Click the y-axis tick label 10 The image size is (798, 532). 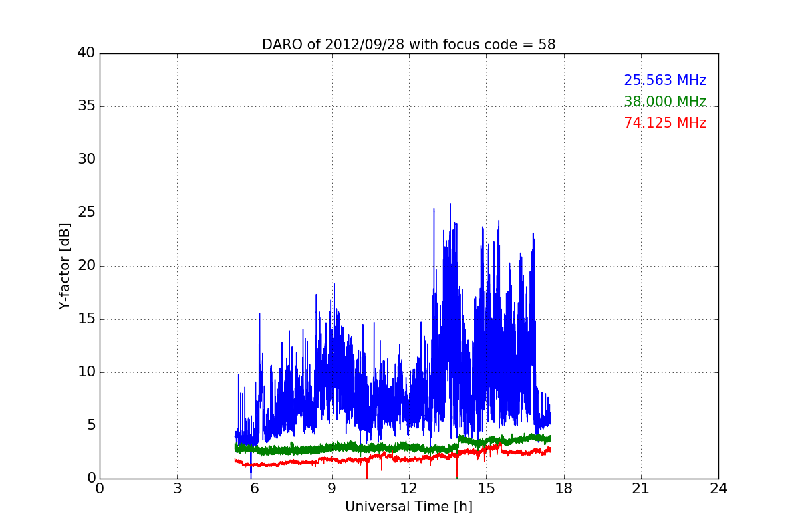coord(86,372)
